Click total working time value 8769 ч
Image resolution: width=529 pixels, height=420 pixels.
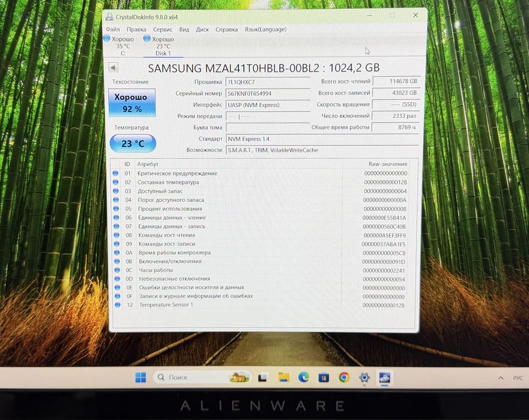pyautogui.click(x=396, y=127)
